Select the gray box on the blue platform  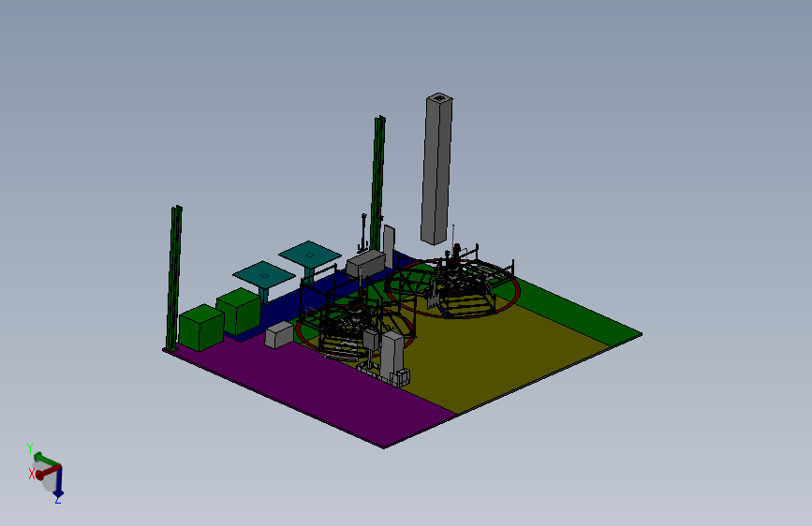[x=365, y=264]
